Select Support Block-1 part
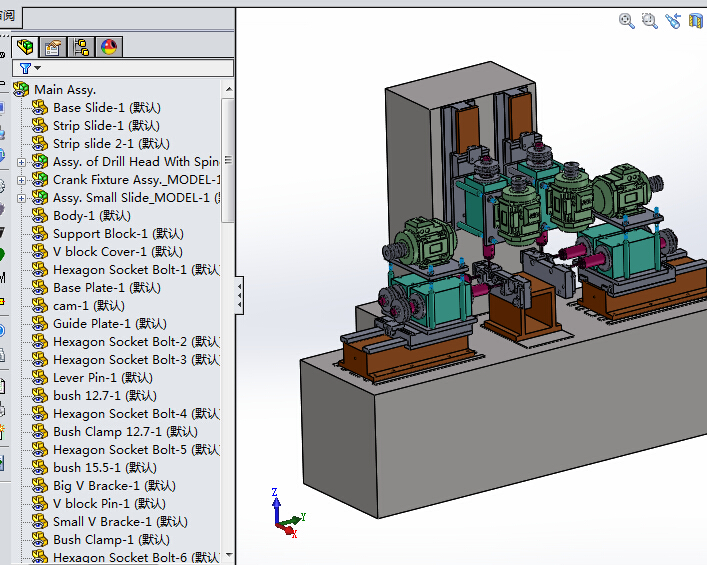707x565 pixels. [x=118, y=234]
